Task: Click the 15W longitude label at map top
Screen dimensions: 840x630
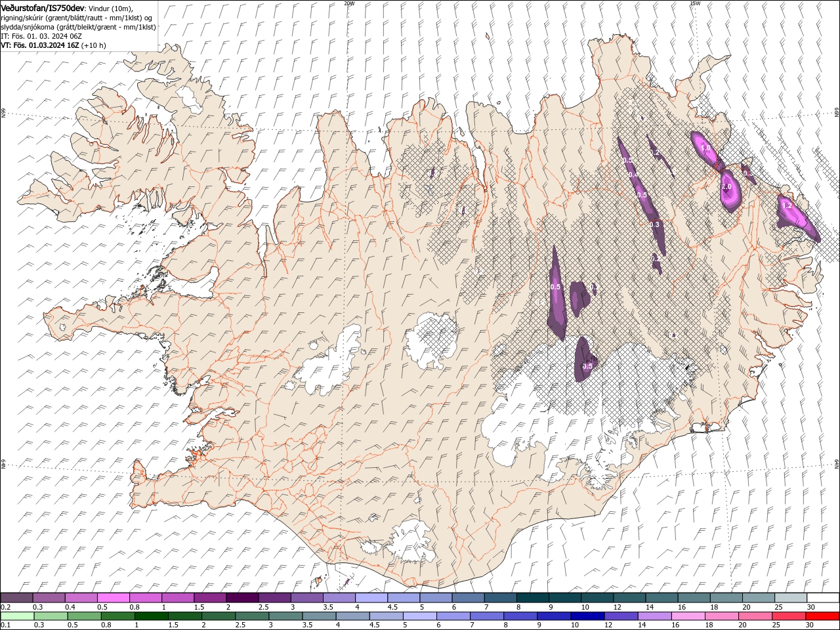Action: click(x=695, y=3)
